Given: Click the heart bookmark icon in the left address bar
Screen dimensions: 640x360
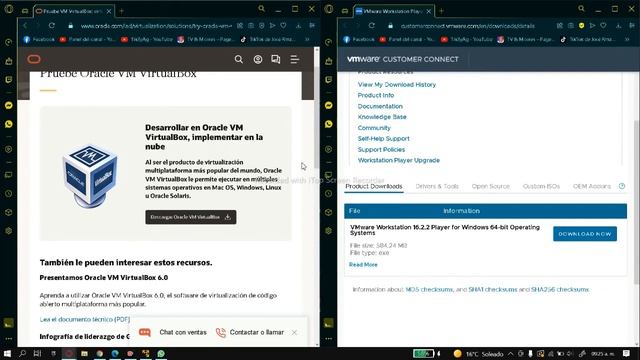Looking at the screenshot, I should 283,25.
